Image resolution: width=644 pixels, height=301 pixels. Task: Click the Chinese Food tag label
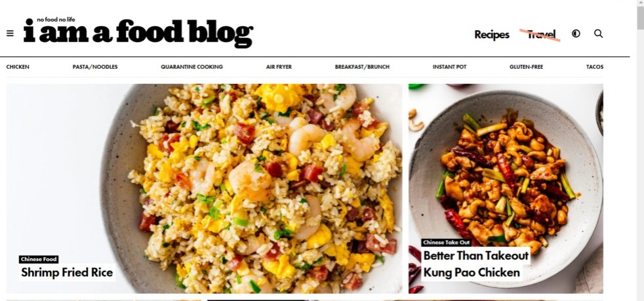(39, 259)
